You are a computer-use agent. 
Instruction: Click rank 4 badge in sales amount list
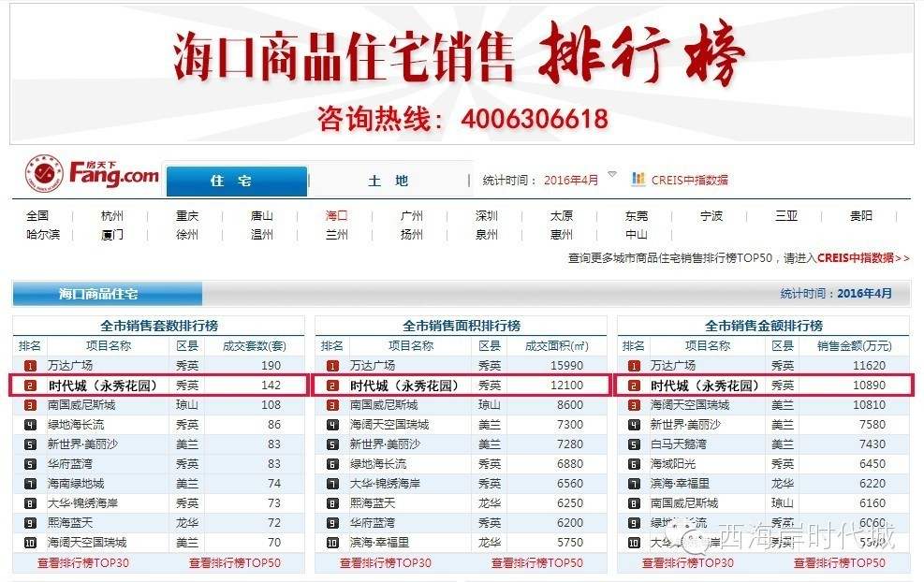pos(634,425)
